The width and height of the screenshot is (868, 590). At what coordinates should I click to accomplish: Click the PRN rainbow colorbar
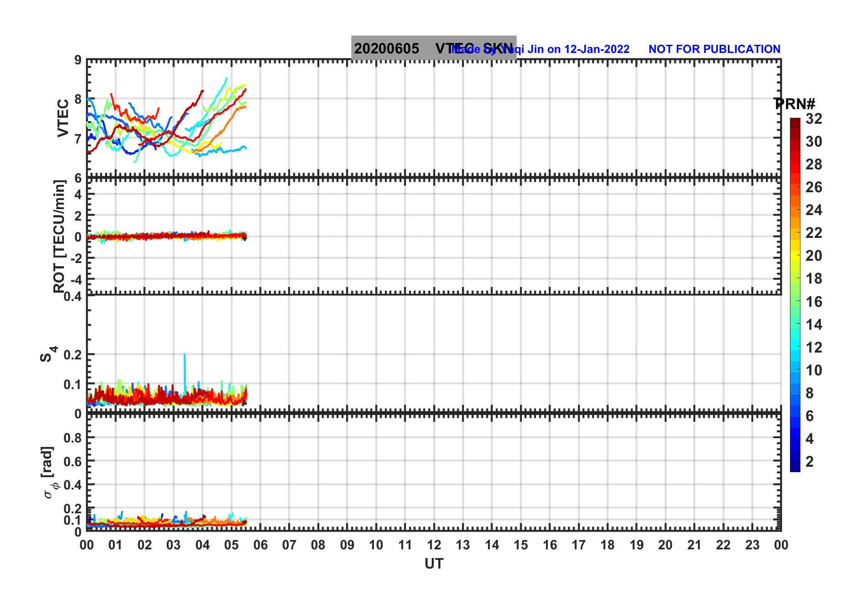pyautogui.click(x=795, y=295)
